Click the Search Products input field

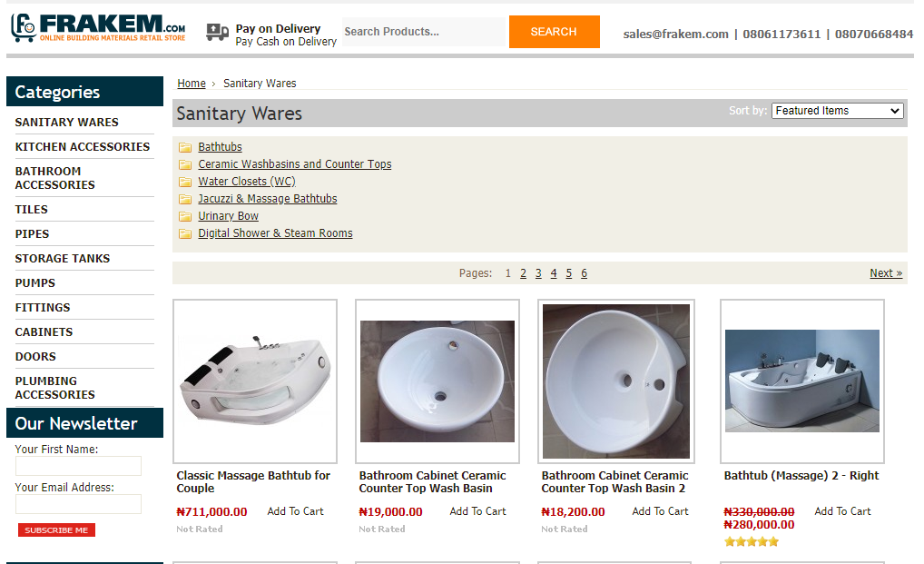coord(423,32)
